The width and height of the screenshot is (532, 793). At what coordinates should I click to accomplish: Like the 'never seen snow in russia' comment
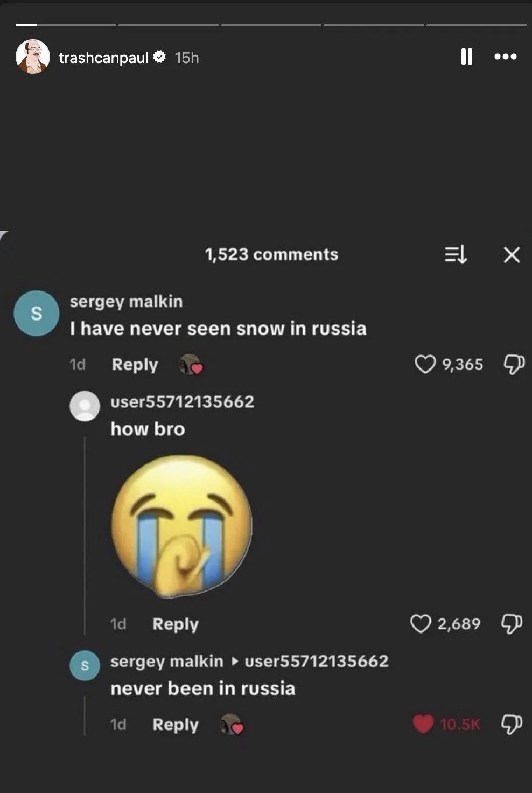[x=425, y=364]
